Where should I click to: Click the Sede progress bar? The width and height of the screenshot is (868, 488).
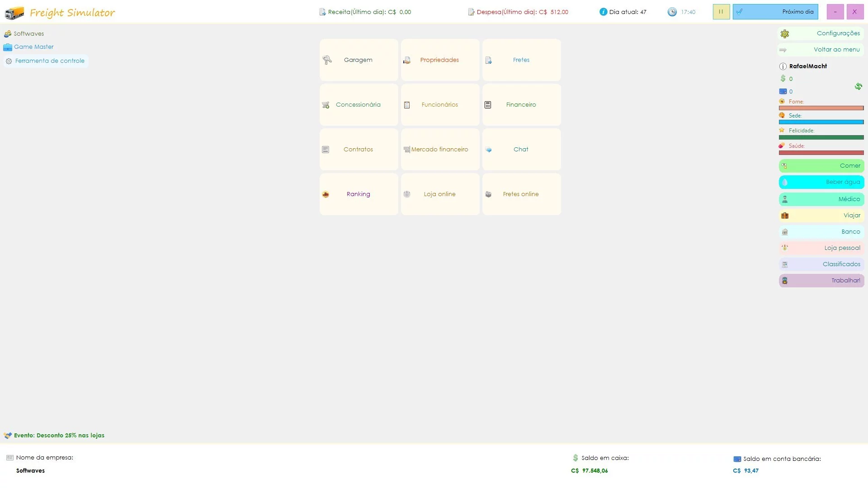tap(821, 122)
